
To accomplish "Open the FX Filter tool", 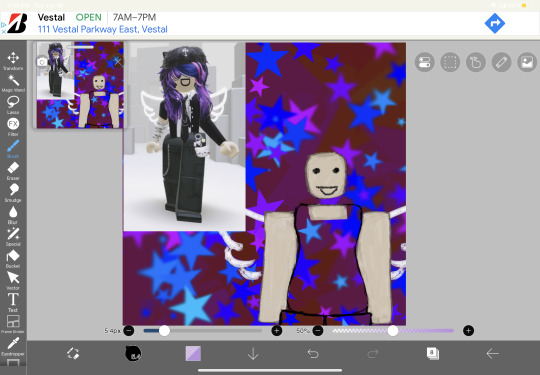I will (x=13, y=127).
